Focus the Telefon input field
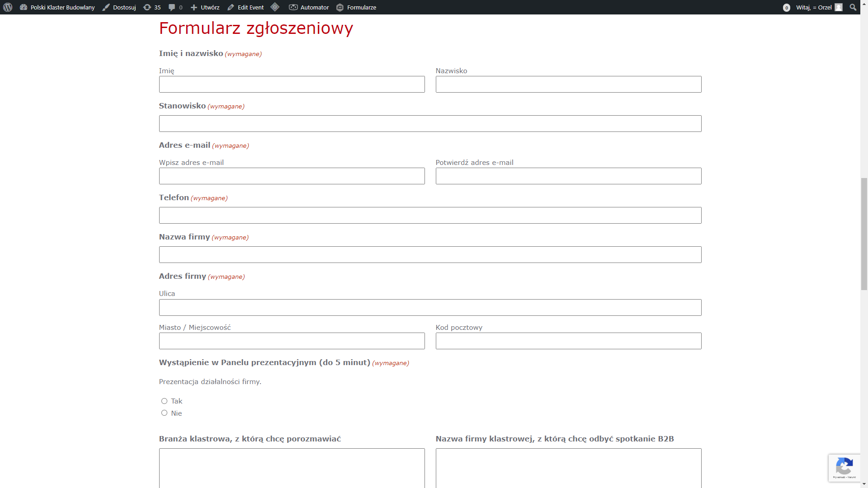The image size is (868, 488). (430, 216)
